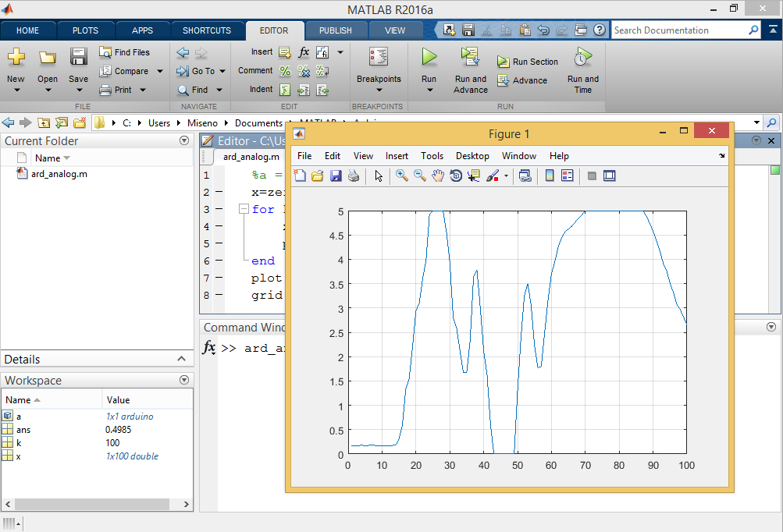Screen dimensions: 783x532
Task: Expand the Details panel chevron
Action: (181, 359)
